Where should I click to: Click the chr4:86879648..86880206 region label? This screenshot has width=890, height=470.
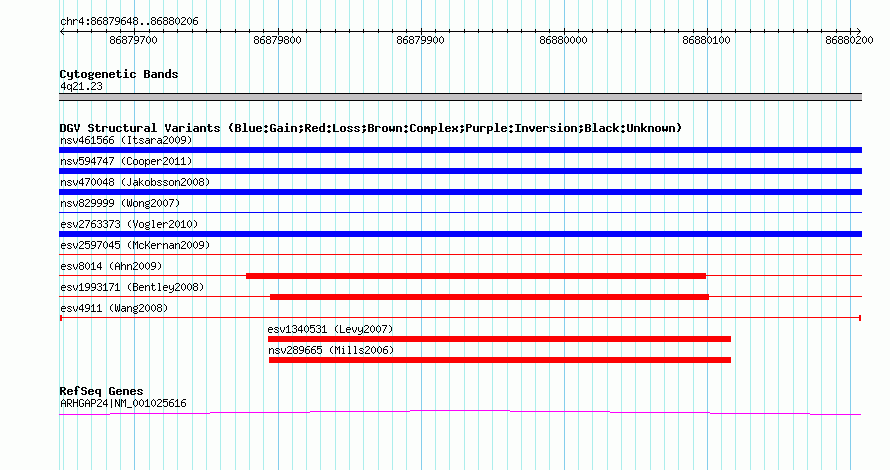(x=129, y=22)
